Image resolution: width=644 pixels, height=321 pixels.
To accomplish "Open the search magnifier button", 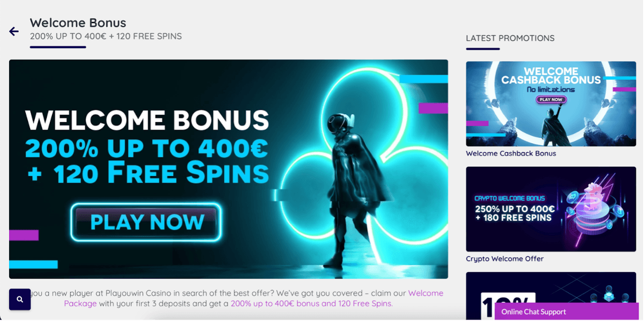I will pyautogui.click(x=20, y=300).
